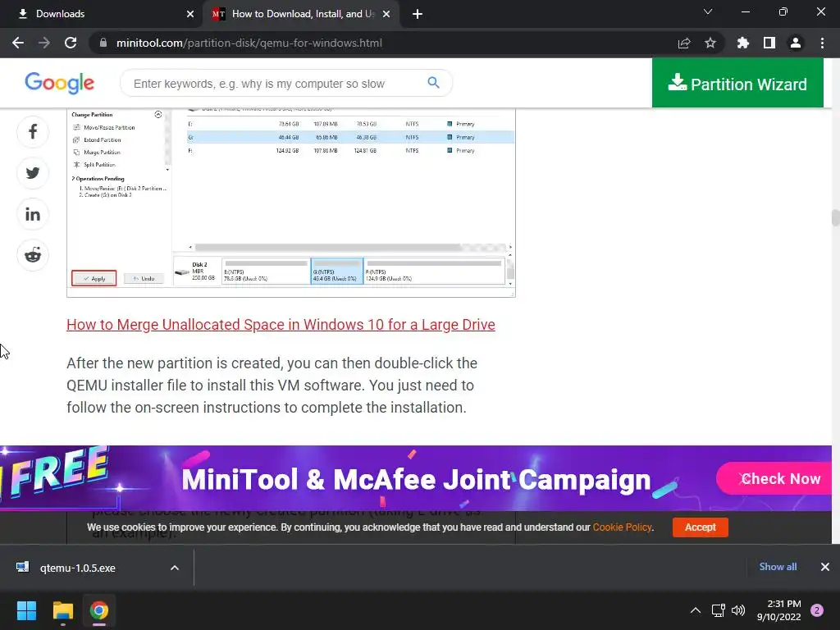Open a new tab with the plus button
The height and width of the screenshot is (630, 840).
click(x=418, y=14)
